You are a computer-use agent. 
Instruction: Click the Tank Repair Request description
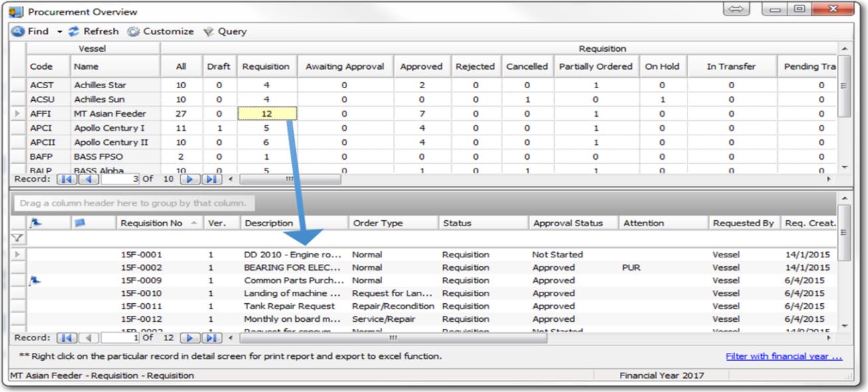point(289,306)
